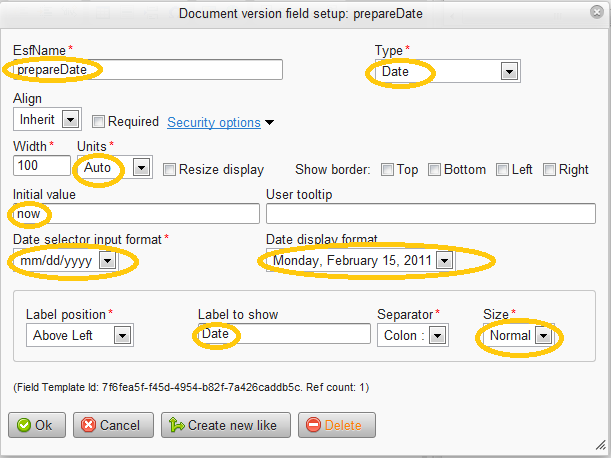The height and width of the screenshot is (458, 611).
Task: Expand the Security options arrow
Action: [x=269, y=123]
